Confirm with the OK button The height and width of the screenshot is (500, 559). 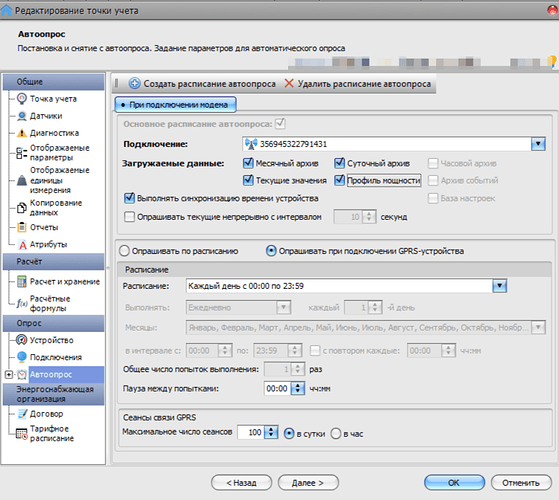pos(454,483)
